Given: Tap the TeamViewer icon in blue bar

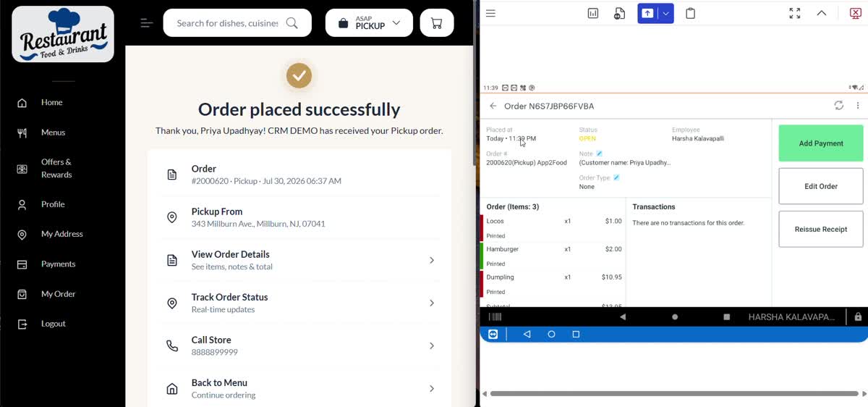Looking at the screenshot, I should 493,335.
